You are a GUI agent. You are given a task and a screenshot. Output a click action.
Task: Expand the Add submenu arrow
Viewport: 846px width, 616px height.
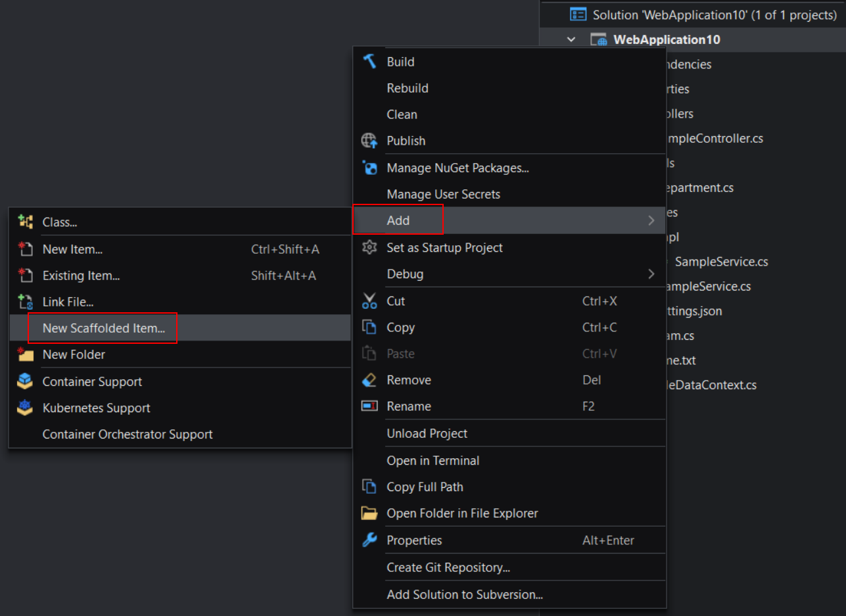(651, 221)
